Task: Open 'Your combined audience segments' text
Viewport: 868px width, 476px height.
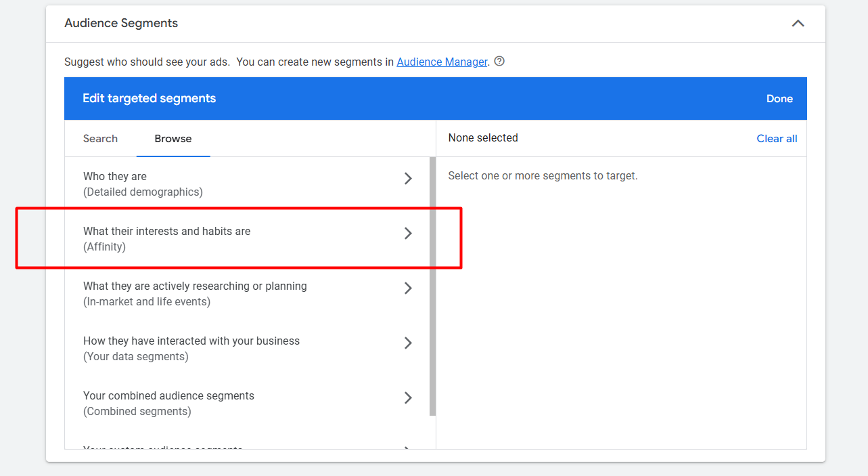Action: click(168, 396)
